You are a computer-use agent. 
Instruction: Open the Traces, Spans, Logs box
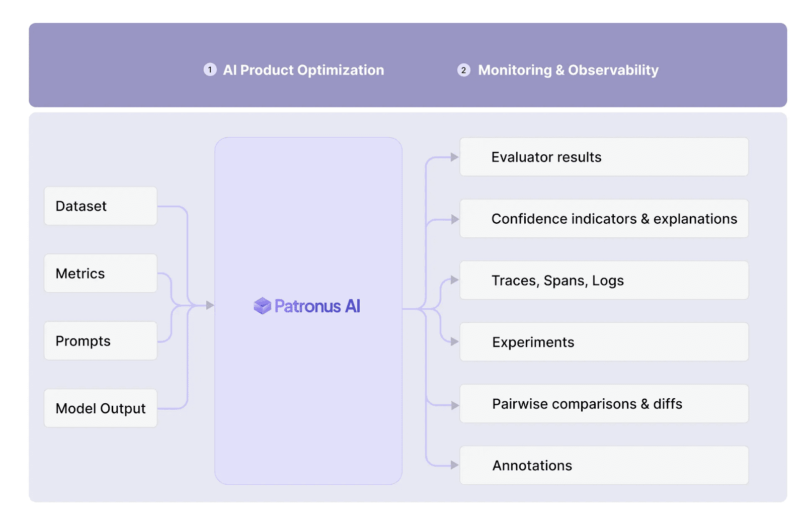point(604,280)
